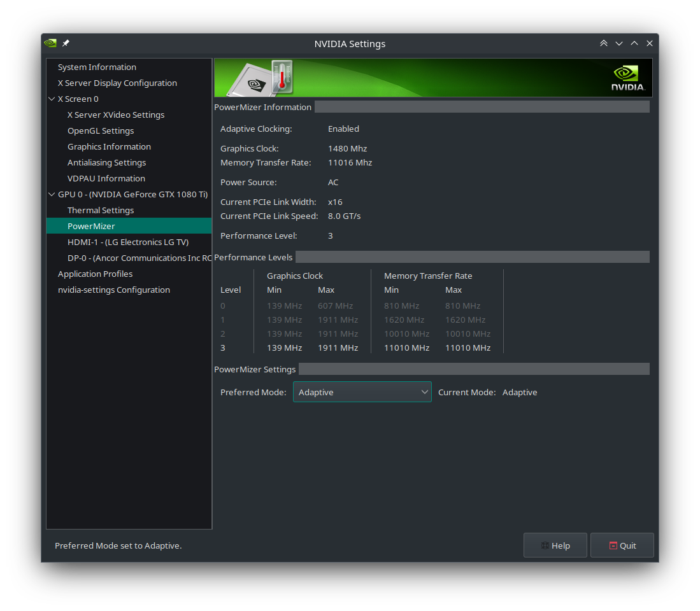Close the NVIDIA Settings window
700x611 pixels.
[x=650, y=43]
